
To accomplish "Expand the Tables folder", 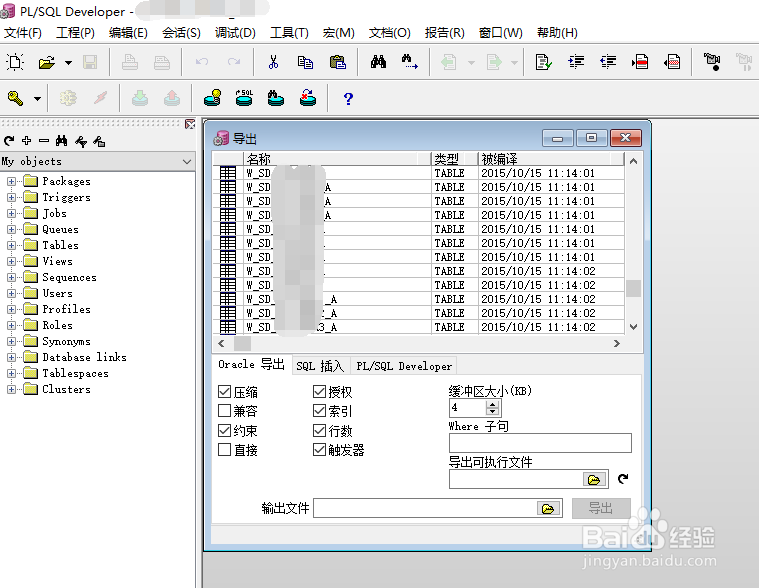I will pos(11,245).
